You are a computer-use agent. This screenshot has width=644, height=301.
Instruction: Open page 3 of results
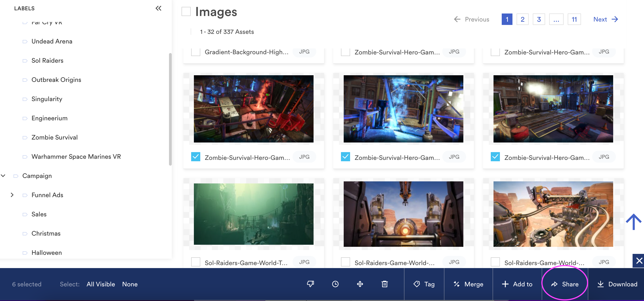click(x=539, y=19)
